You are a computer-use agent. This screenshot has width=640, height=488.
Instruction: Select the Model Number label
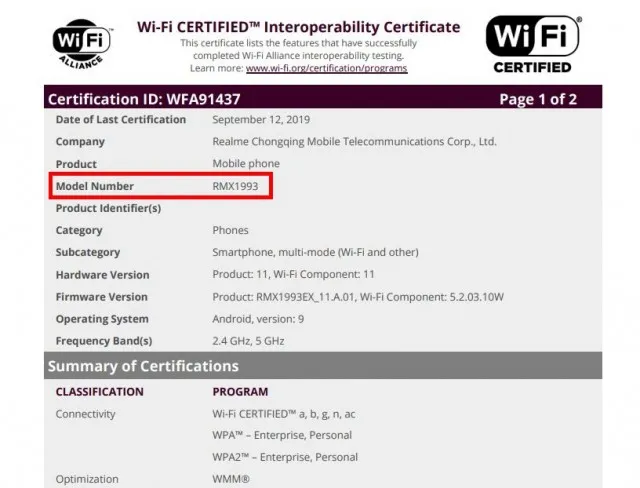tap(94, 186)
